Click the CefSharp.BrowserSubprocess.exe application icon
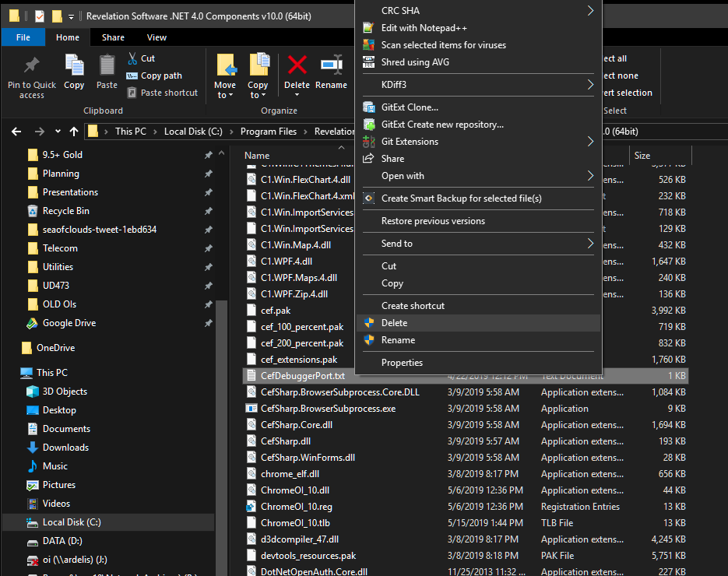Screen dimensions: 728x576 (251, 409)
